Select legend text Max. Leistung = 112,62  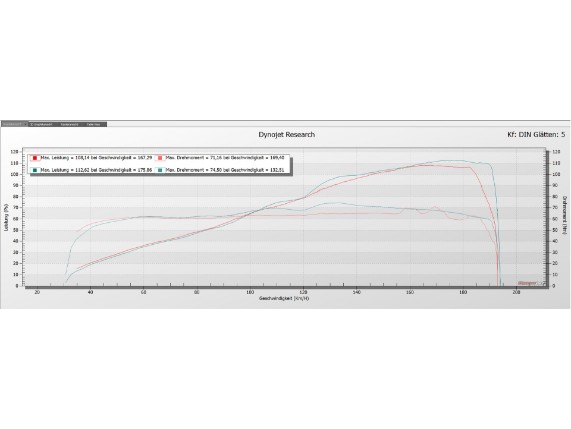pyautogui.click(x=64, y=170)
